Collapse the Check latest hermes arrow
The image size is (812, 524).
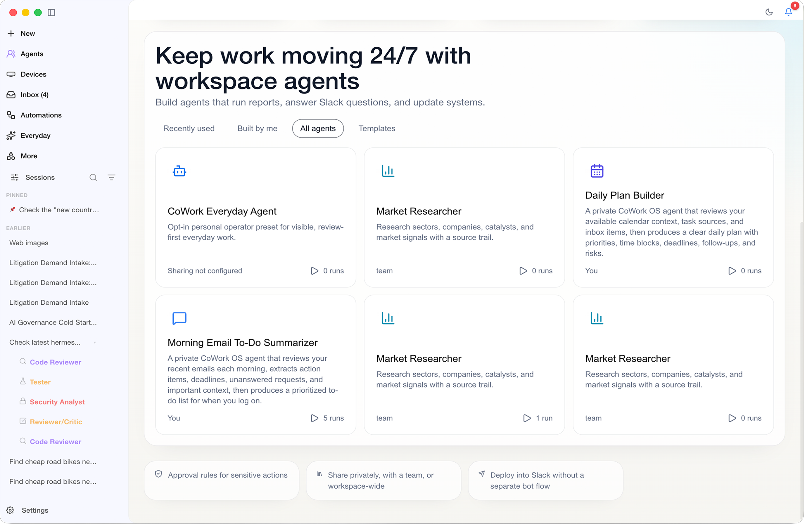tap(95, 343)
